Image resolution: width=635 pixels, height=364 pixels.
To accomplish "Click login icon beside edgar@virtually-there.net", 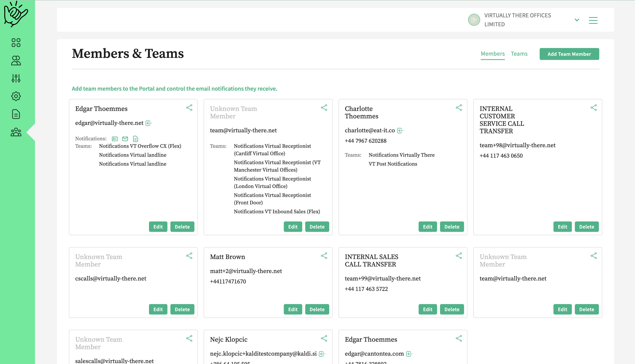I will pyautogui.click(x=149, y=123).
